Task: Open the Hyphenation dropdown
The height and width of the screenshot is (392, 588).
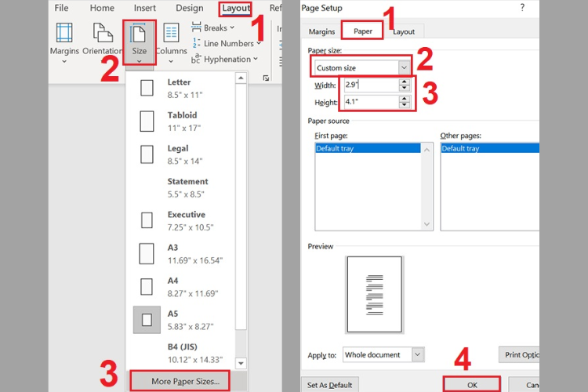Action: coord(224,59)
